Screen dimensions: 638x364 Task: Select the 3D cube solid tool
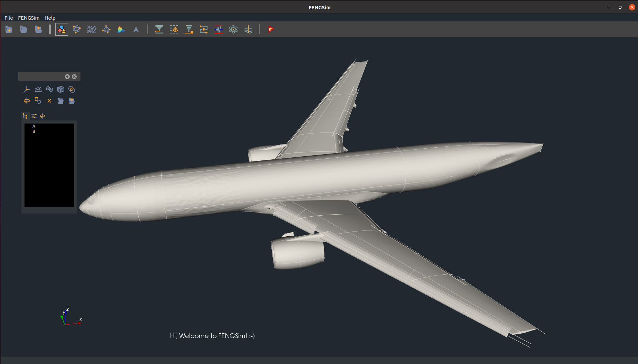click(x=61, y=89)
